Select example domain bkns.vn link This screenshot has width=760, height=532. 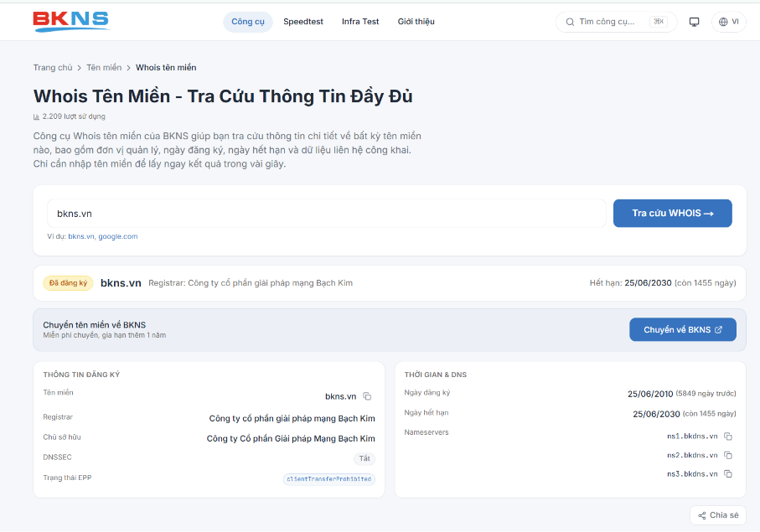point(81,236)
